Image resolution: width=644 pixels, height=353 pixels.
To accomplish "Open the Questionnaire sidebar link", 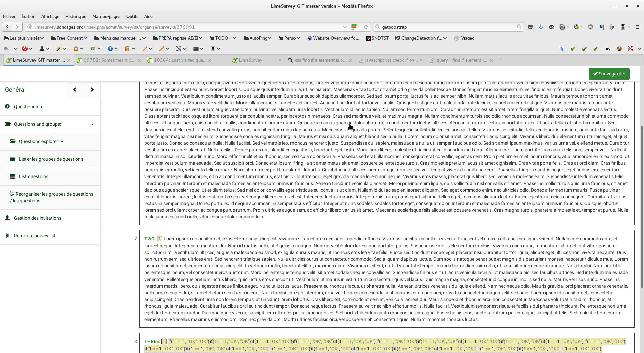I will [50, 107].
